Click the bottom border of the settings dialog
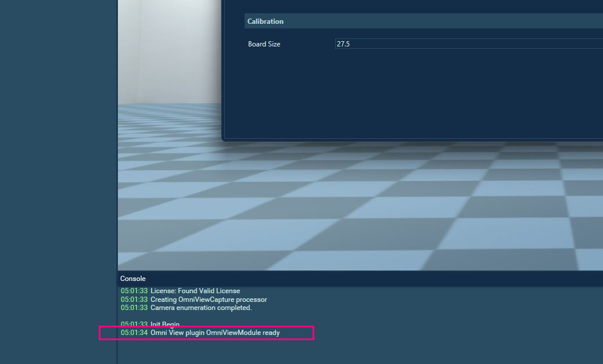The width and height of the screenshot is (603, 364). point(407,140)
